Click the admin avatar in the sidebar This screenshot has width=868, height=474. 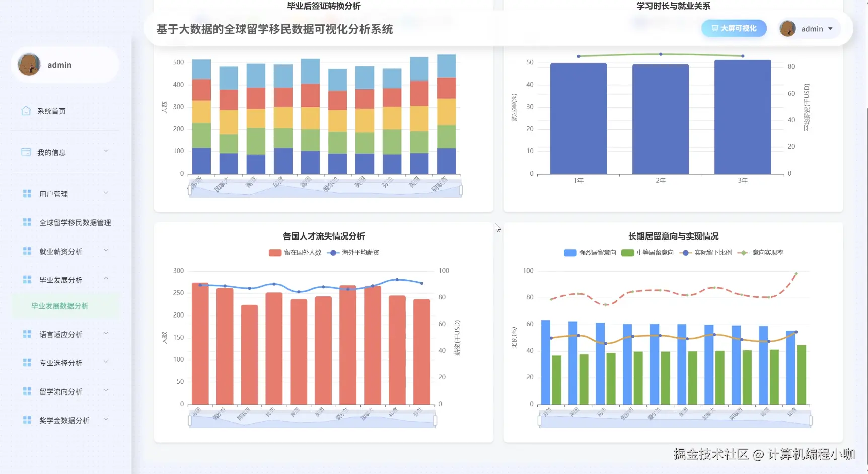29,64
